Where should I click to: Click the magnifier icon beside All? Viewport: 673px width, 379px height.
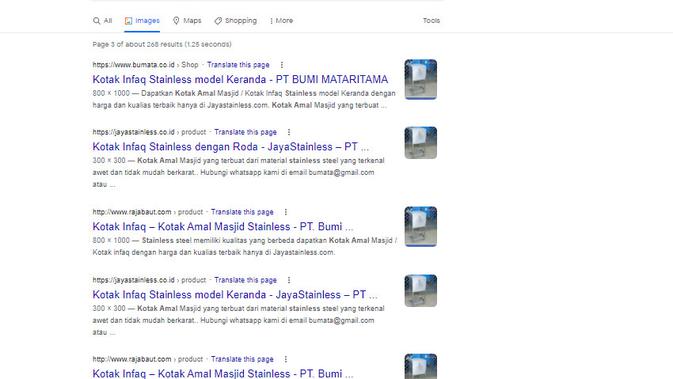coord(97,21)
